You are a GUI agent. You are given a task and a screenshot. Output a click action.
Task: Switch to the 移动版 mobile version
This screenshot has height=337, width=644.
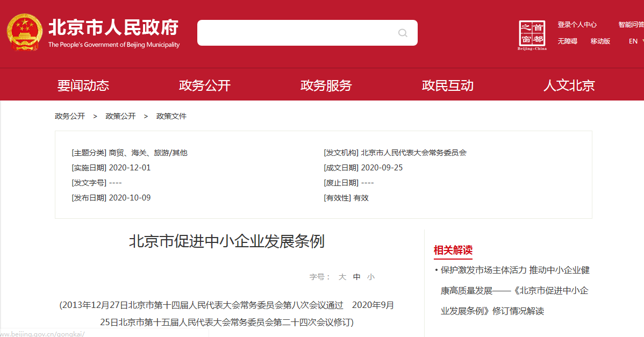pos(600,41)
